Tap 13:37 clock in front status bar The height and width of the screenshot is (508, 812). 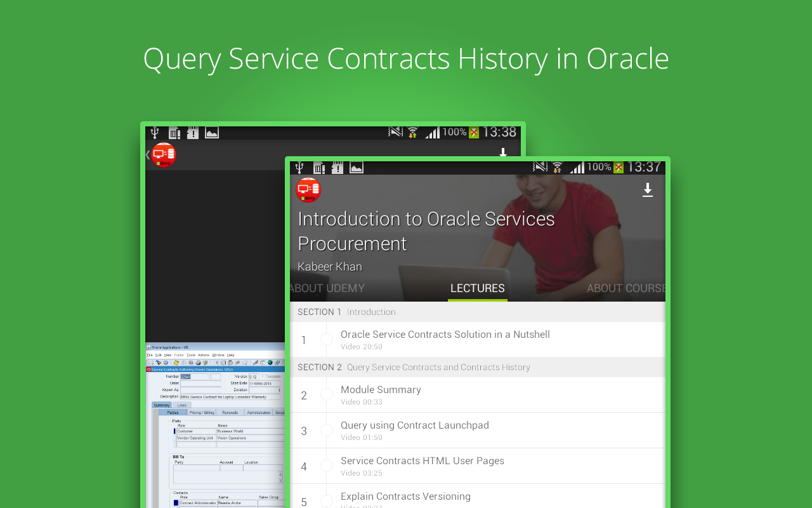(x=644, y=167)
